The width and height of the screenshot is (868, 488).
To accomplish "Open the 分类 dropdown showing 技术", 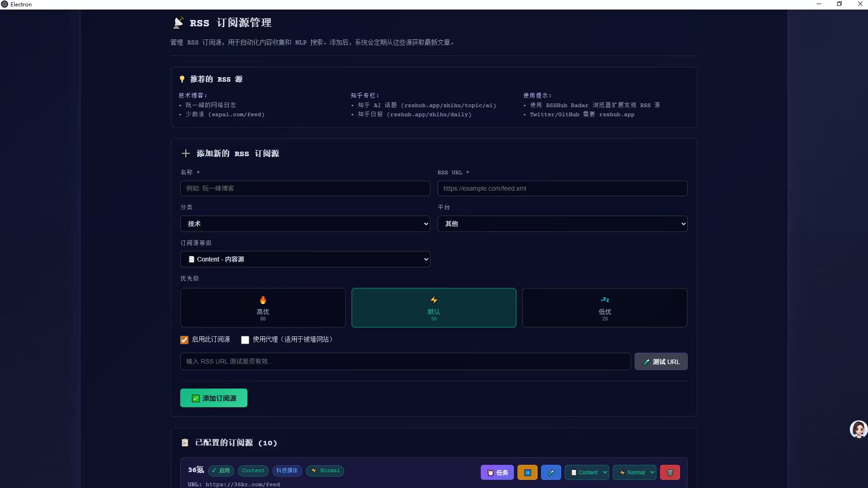I will (305, 224).
